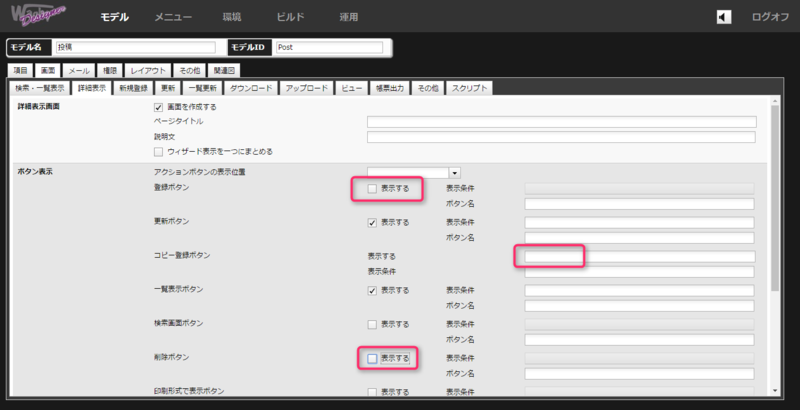Click 一覧表示ボタン's 表示条件 input field

tap(639, 291)
